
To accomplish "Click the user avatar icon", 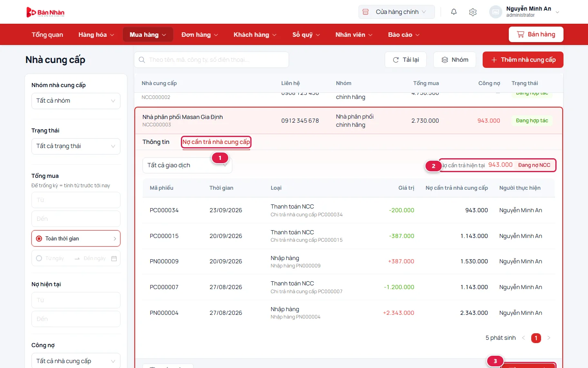I will coord(495,12).
